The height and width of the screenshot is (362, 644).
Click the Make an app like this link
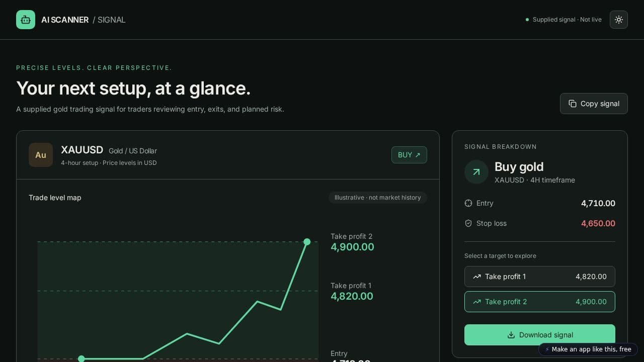(x=588, y=349)
